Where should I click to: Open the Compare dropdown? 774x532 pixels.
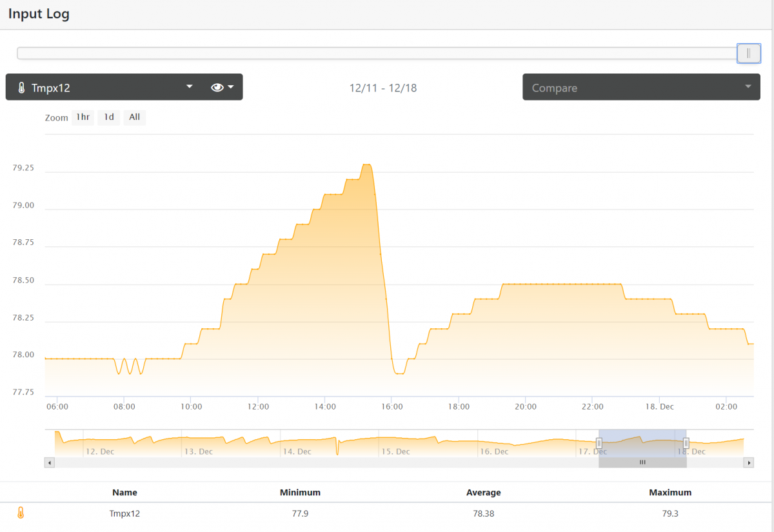pos(641,87)
